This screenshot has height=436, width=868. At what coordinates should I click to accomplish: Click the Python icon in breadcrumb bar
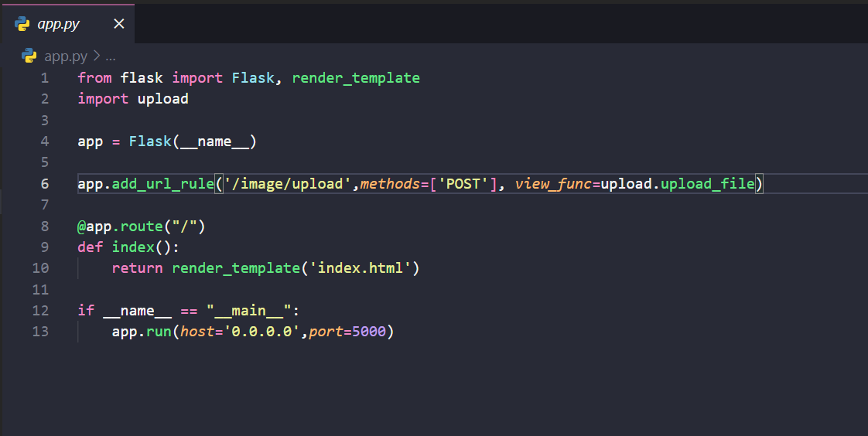pos(29,56)
